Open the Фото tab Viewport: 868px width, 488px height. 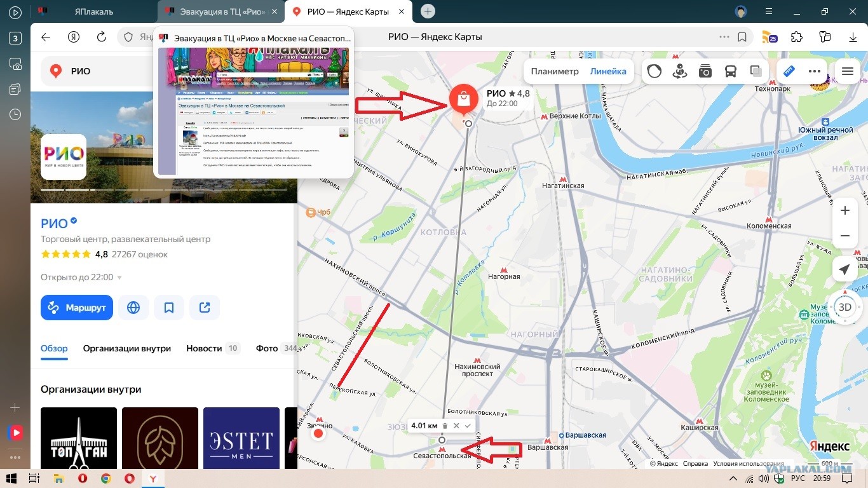click(x=276, y=348)
